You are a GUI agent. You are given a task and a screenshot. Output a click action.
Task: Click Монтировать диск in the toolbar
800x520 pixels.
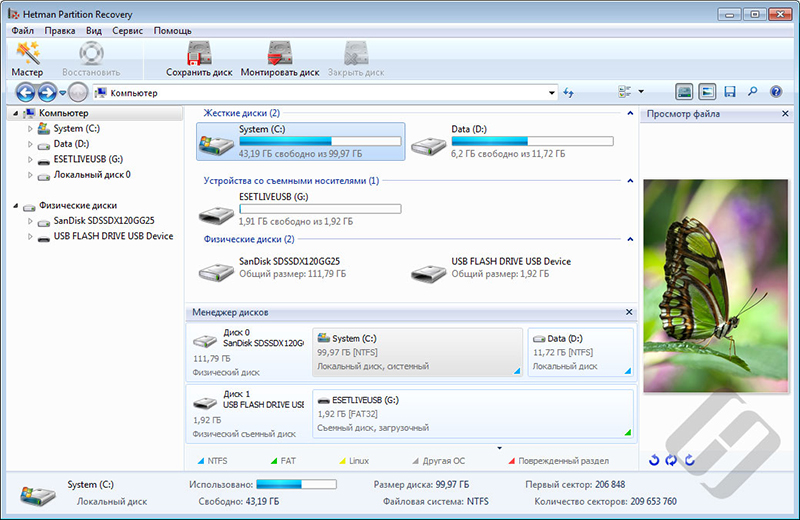pos(280,58)
